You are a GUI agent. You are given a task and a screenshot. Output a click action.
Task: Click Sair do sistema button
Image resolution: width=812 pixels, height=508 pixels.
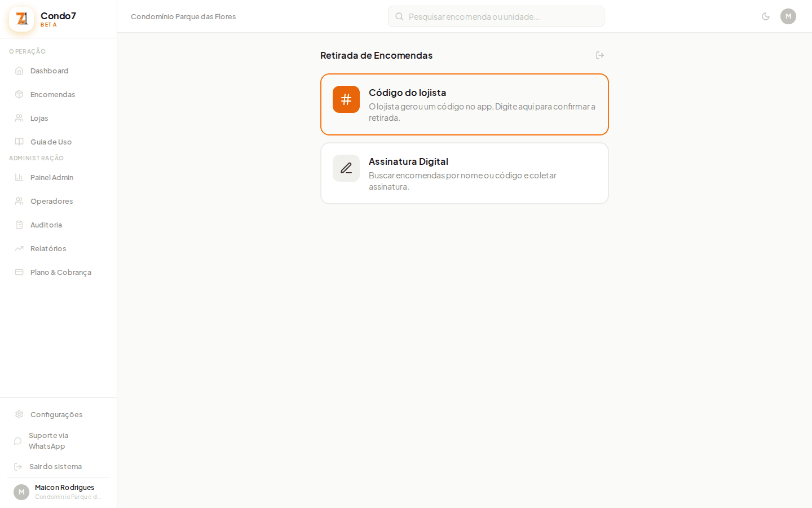click(x=55, y=466)
